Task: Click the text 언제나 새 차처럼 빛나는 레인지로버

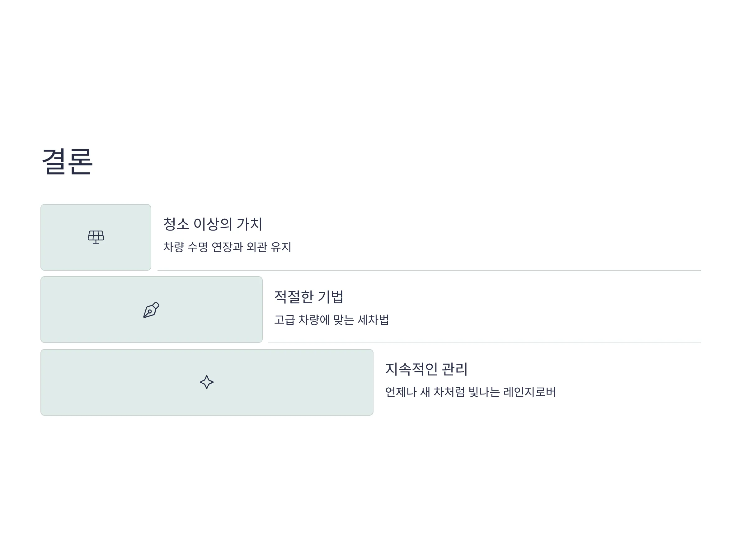Action: pyautogui.click(x=470, y=392)
